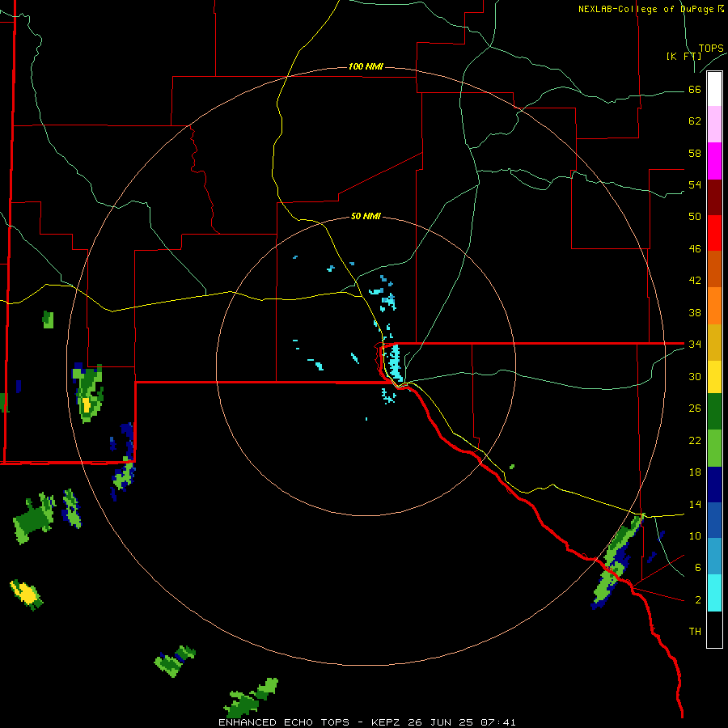Click the navy blue legend swatch

point(714,485)
